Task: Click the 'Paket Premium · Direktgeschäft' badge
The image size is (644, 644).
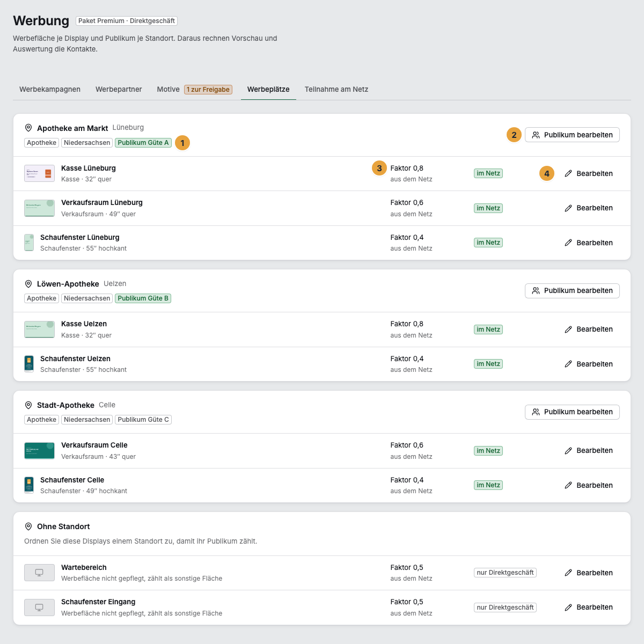Action: click(x=127, y=21)
